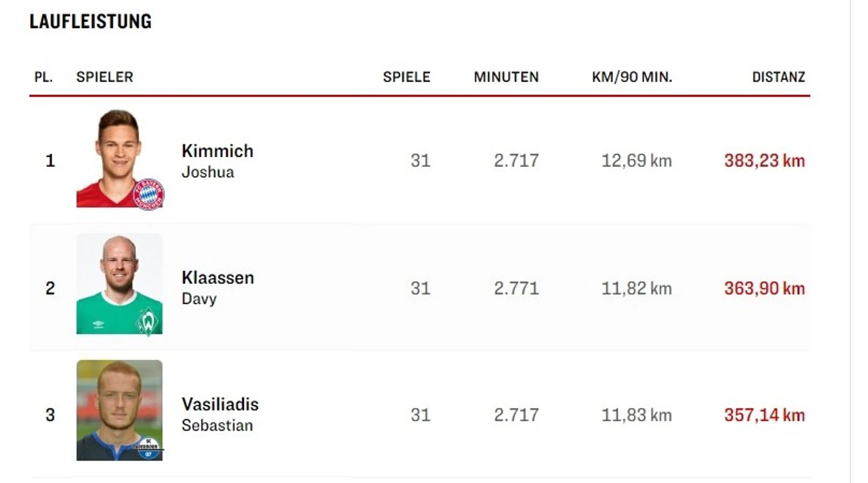Click the LAUFLEISTUNG section heading
This screenshot has width=868, height=483.
coord(90,21)
